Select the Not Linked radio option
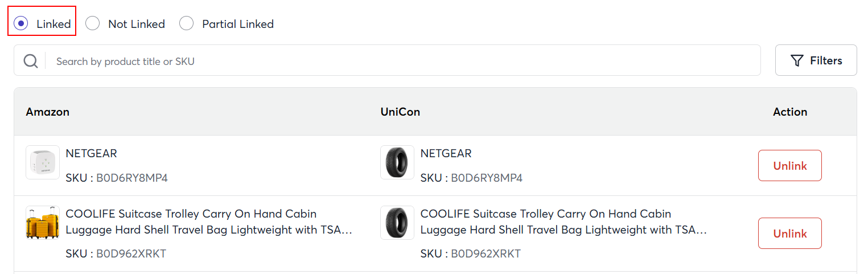Screen dimensions: 868x274 tap(93, 23)
